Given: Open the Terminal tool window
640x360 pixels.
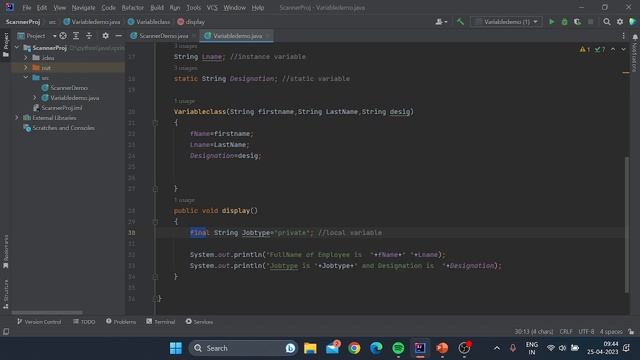Looking at the screenshot, I should [160, 322].
